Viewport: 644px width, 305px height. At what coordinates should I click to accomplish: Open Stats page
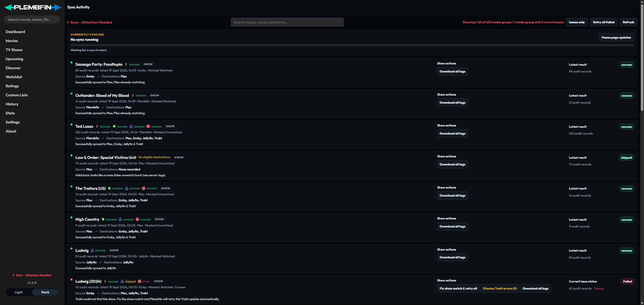[10, 113]
